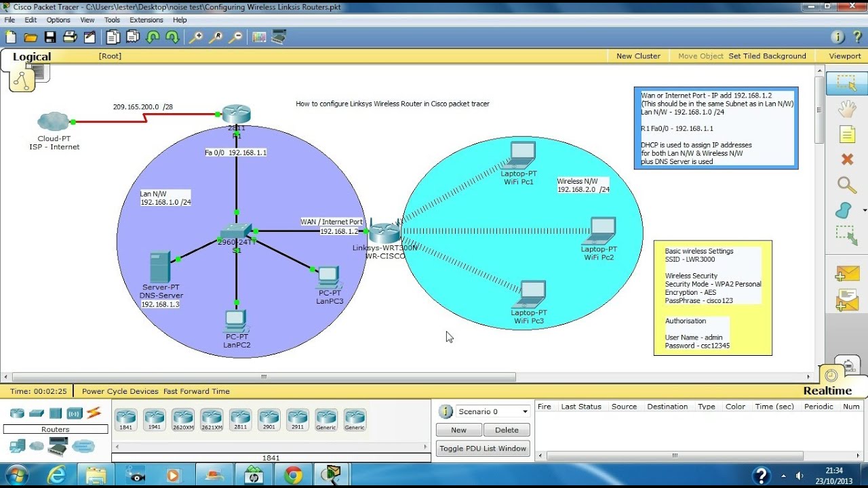Click the workspace vertical scrollbar
The height and width of the screenshot is (488, 868).
pyautogui.click(x=819, y=108)
